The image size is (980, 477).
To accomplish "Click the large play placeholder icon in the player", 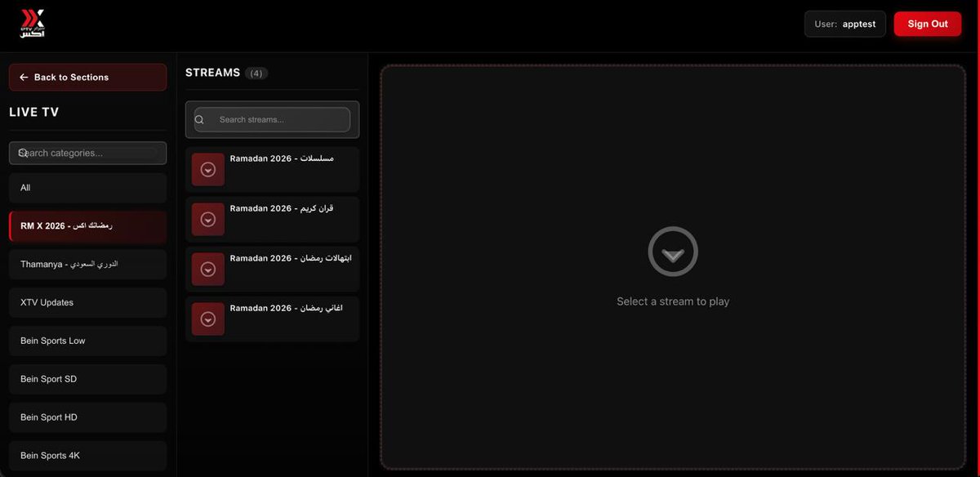I will click(673, 252).
